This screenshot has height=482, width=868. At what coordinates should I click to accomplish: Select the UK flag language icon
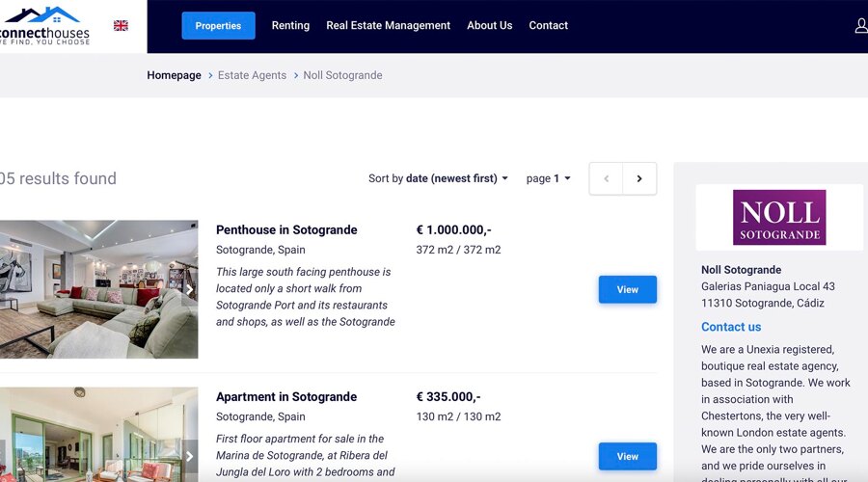point(121,26)
